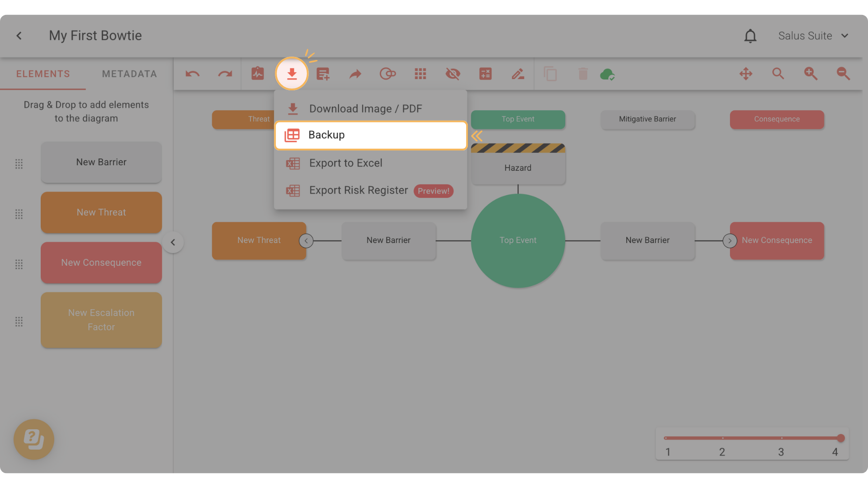The image size is (868, 488).
Task: Choose Export to Excel option
Action: click(345, 163)
